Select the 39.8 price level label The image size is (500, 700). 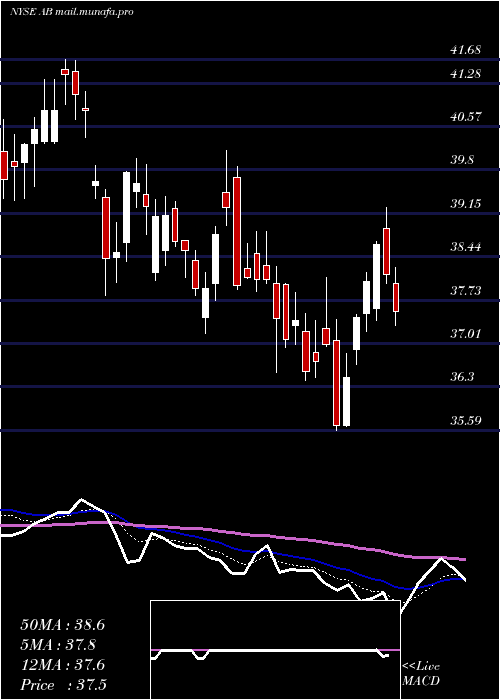pos(462,160)
